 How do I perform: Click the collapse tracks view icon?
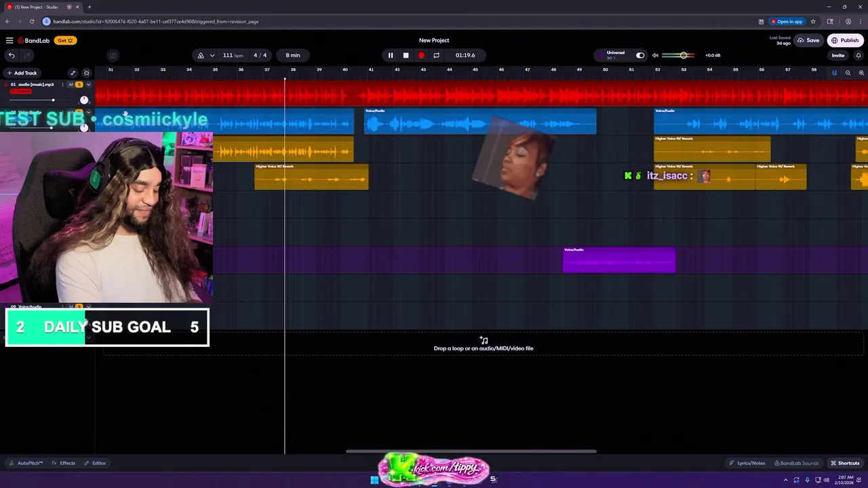click(86, 73)
